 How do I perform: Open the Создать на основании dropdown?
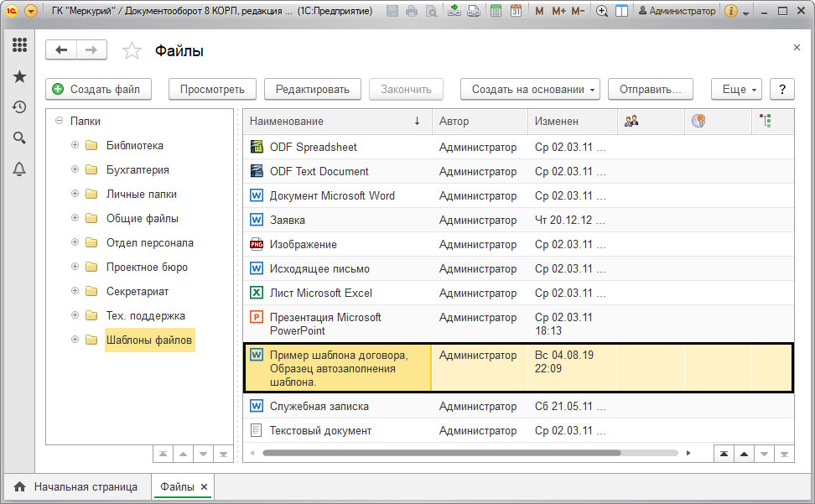pos(530,90)
